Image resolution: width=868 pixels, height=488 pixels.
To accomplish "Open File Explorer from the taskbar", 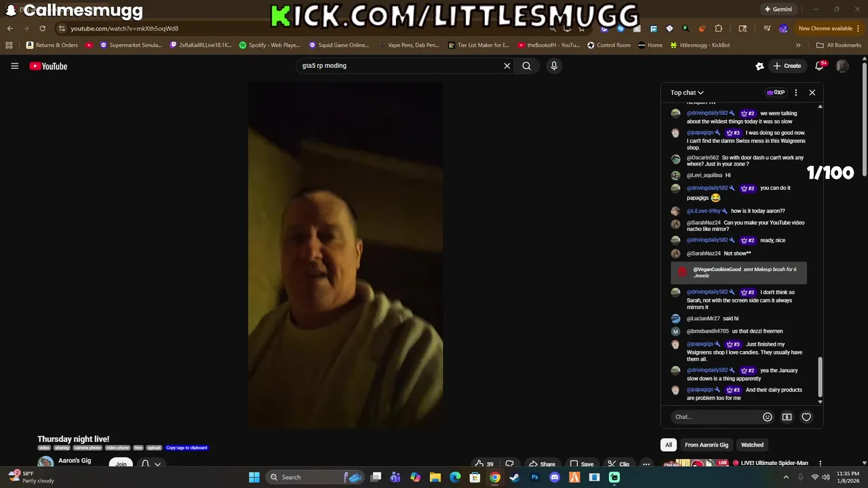I will tap(435, 477).
